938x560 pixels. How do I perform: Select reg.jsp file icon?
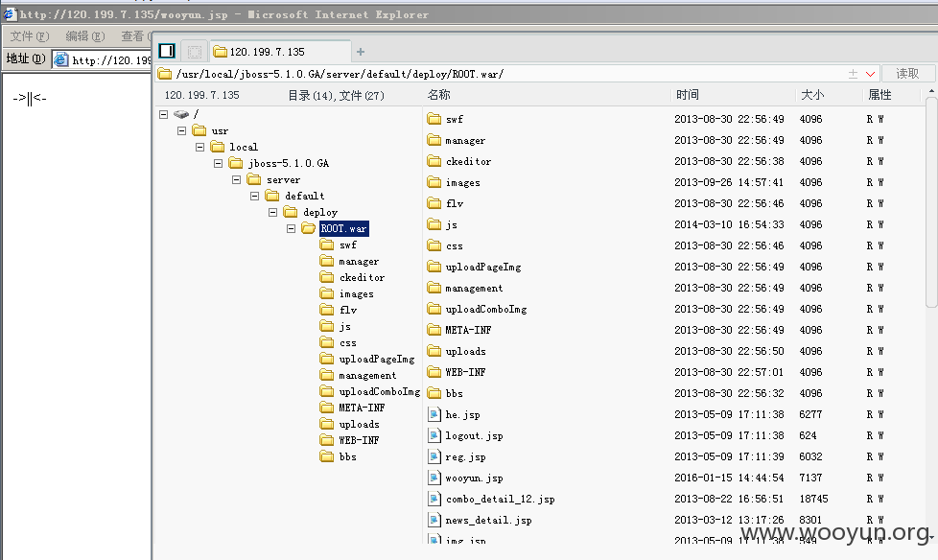tap(434, 456)
